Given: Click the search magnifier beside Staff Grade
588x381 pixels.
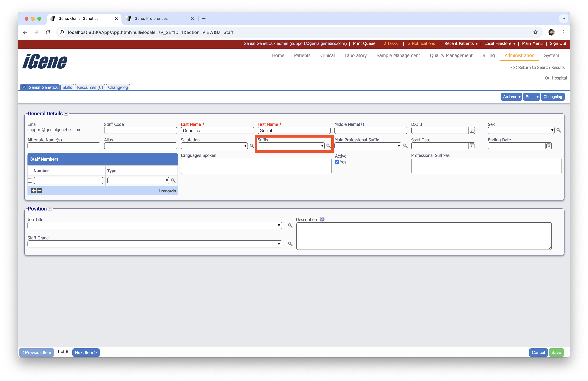Looking at the screenshot, I should pos(290,244).
